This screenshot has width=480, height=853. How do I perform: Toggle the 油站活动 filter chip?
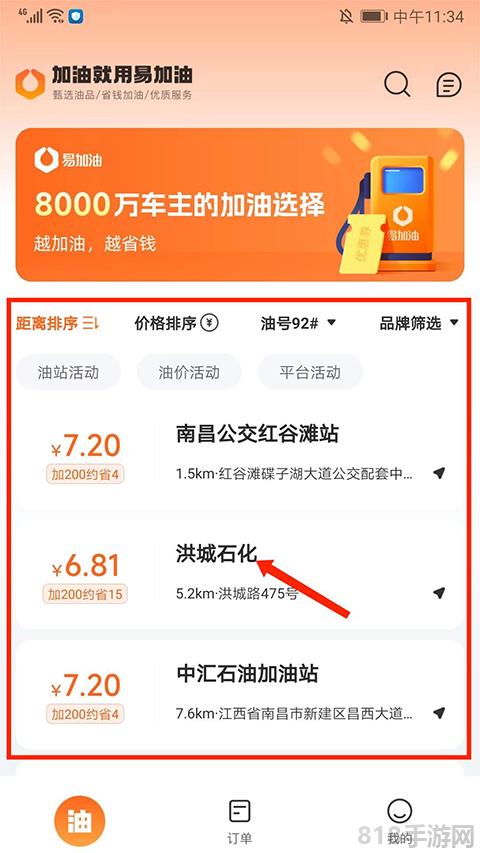click(68, 372)
